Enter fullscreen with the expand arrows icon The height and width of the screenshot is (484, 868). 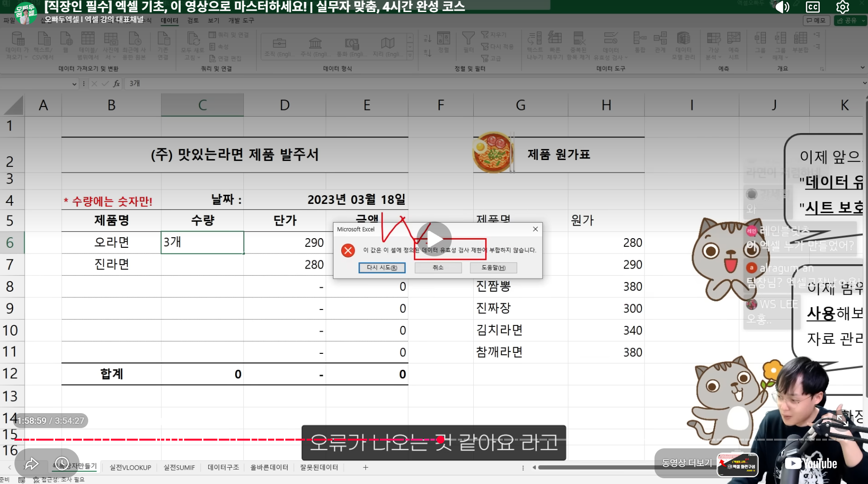[842, 420]
